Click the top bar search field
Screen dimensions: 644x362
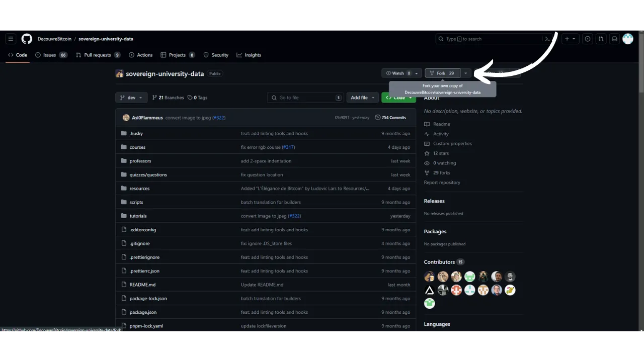(496, 39)
